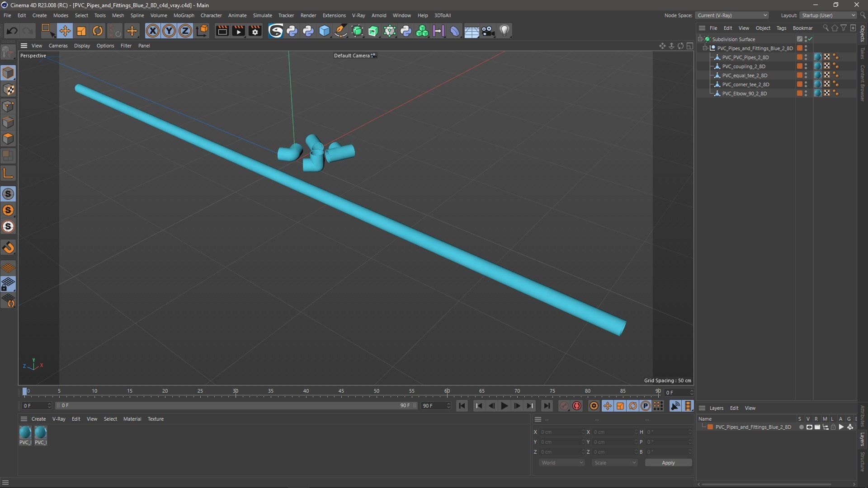The width and height of the screenshot is (868, 488).
Task: Open the Layout Startup dropdown
Action: point(828,15)
